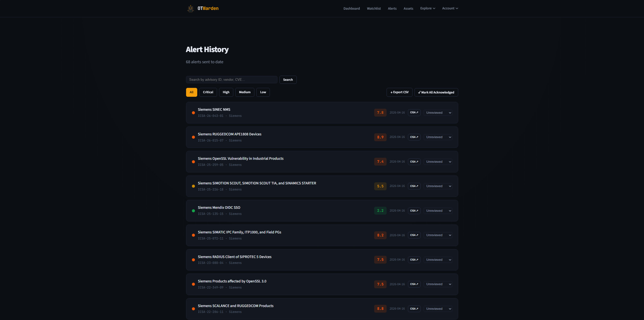
Task: Set status dropdown for Siemens SINEC NMS
Action: point(438,113)
